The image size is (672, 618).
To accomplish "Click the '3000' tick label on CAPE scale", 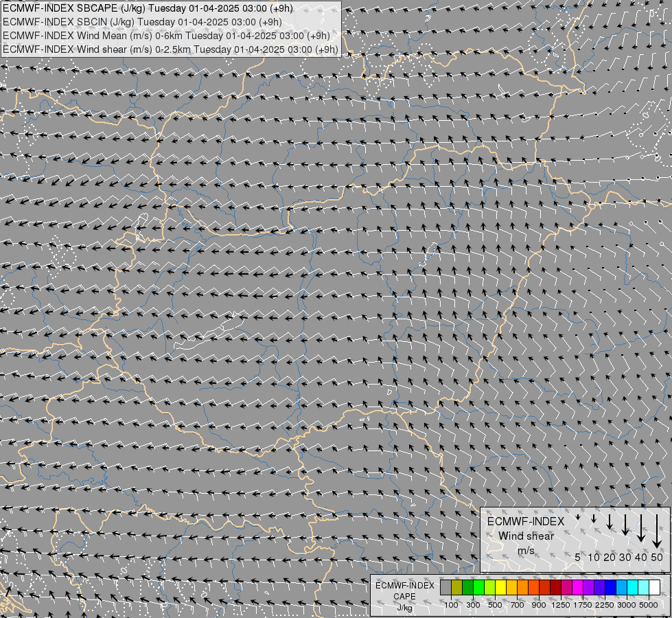I will coord(627,605).
